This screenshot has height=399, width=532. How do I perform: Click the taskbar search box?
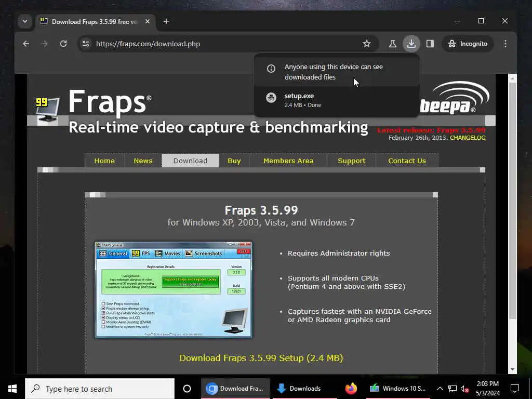[x=100, y=389]
